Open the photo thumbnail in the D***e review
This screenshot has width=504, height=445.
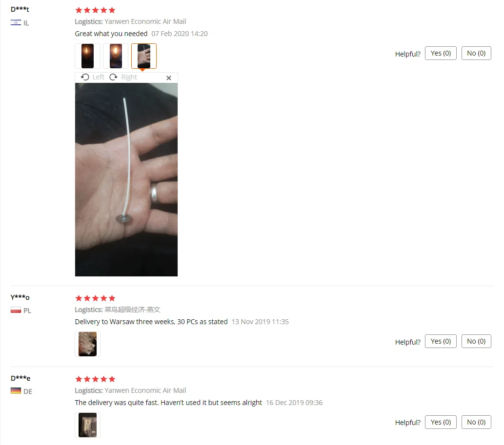click(87, 425)
